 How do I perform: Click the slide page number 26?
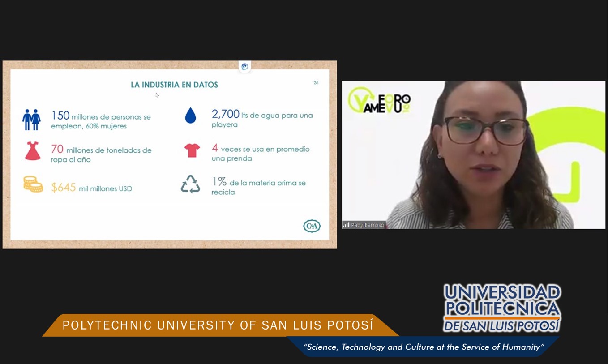pyautogui.click(x=316, y=83)
